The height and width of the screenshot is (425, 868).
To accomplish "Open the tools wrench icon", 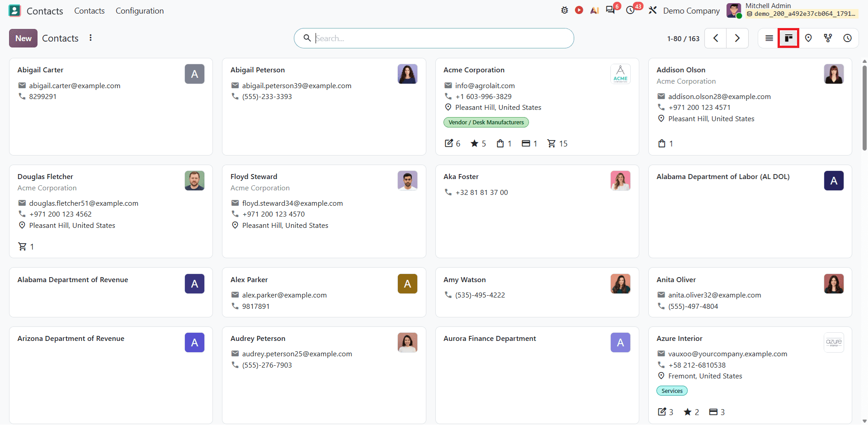I will pos(652,10).
